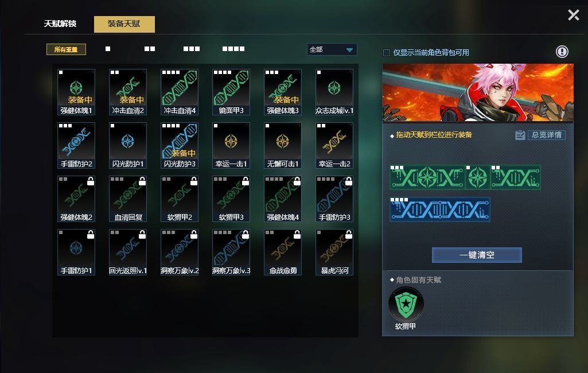The height and width of the screenshot is (373, 588).
Task: Open the exclamation info icon
Action: pyautogui.click(x=562, y=52)
